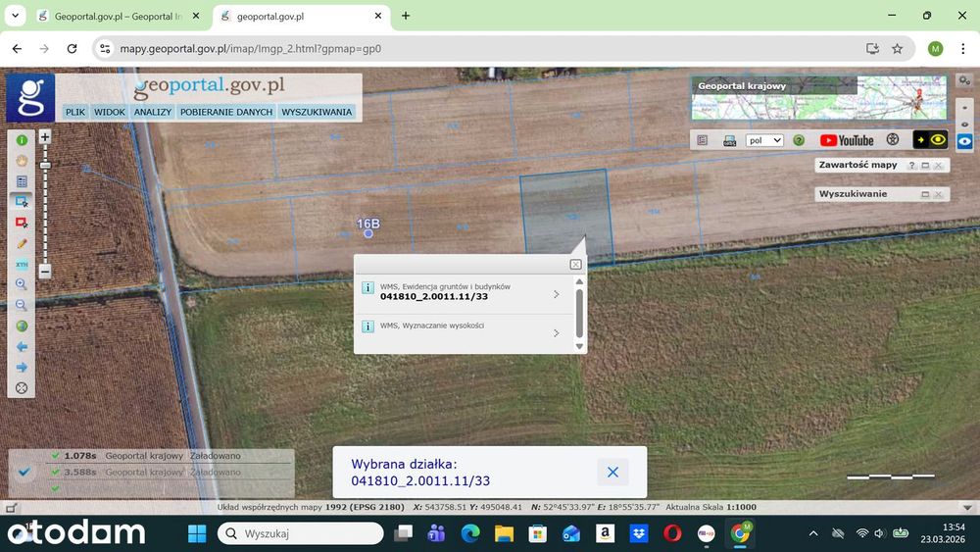Screen dimensions: 980x552
Task: Click info icon beside Wyznaczanie wysokości
Action: [368, 326]
